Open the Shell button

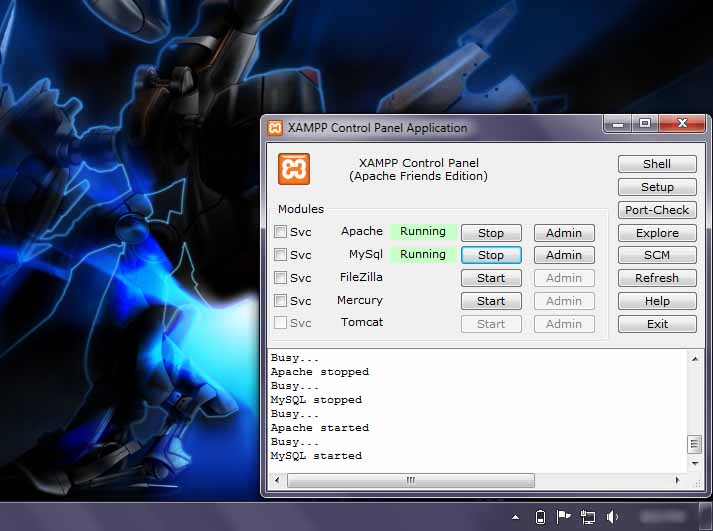tap(657, 164)
